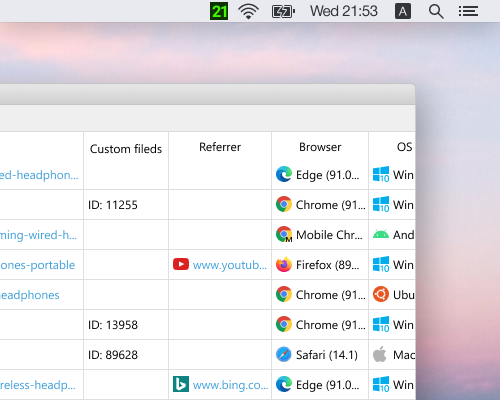This screenshot has height=400, width=500.
Task: Select the Safari (14.1) browser text
Action: point(327,355)
